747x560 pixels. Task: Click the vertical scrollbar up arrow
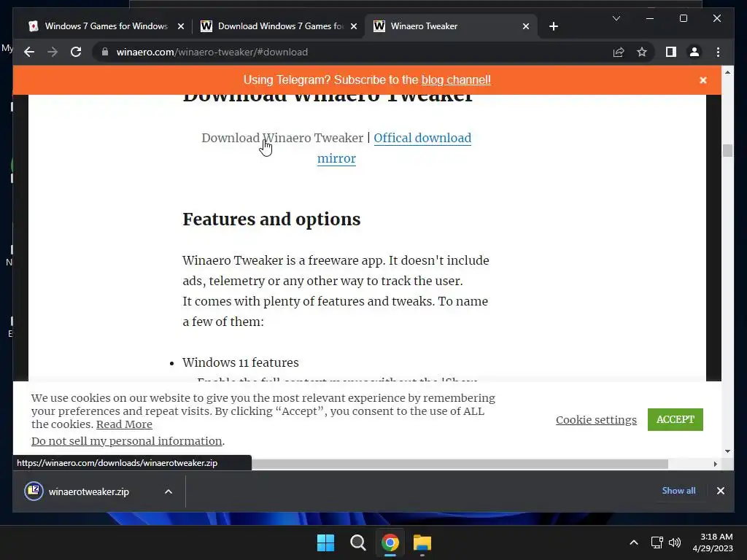727,72
